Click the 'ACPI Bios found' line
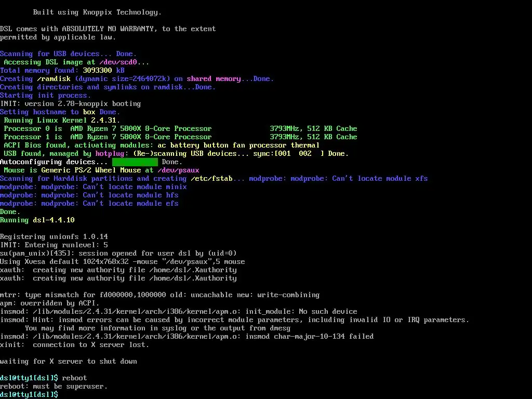Screen dimensions: 532x399 [x=162, y=145]
